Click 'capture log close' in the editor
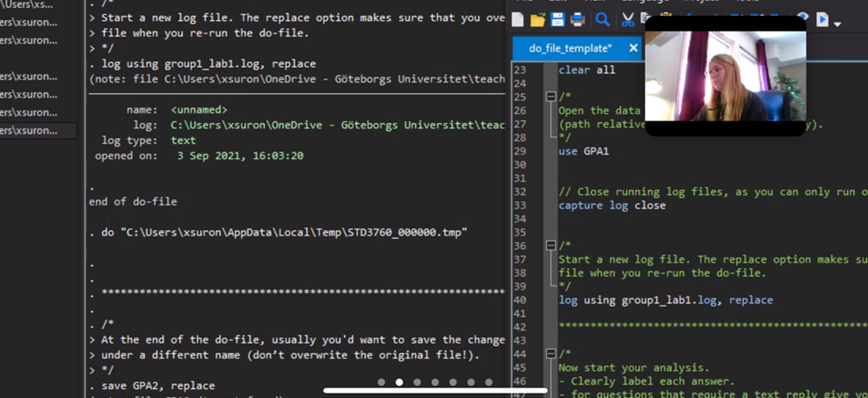Image resolution: width=868 pixels, height=398 pixels. 612,205
